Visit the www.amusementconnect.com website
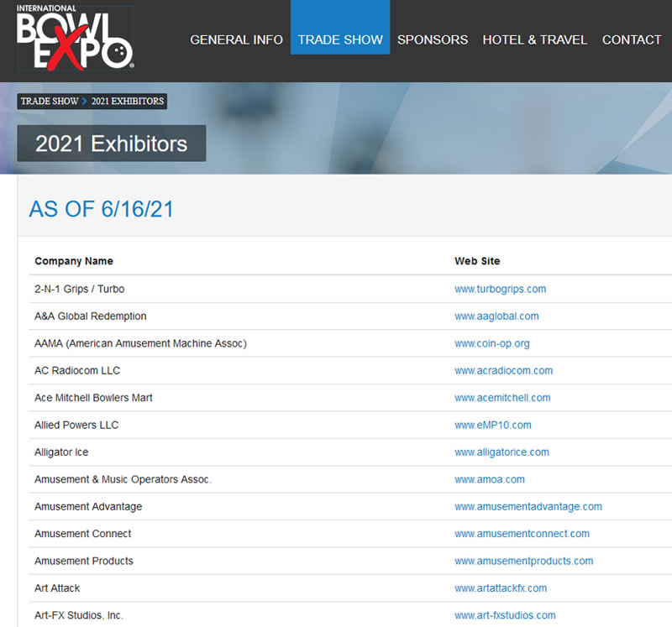The width and height of the screenshot is (672, 627). (x=522, y=534)
